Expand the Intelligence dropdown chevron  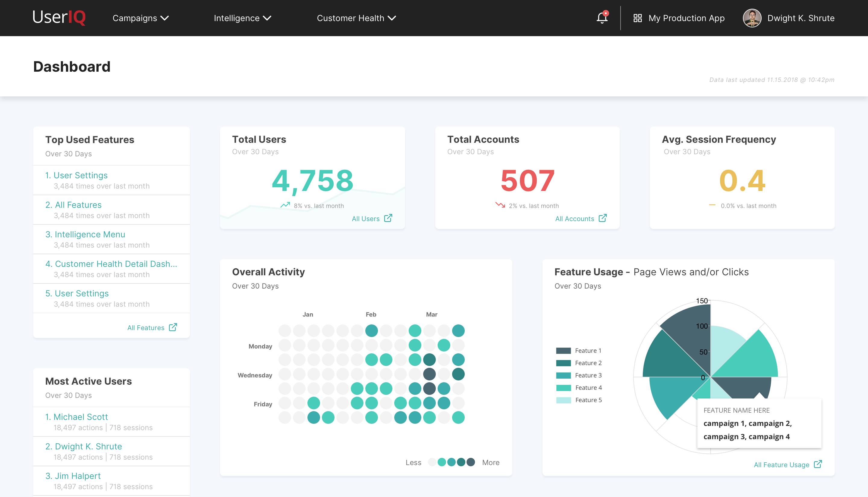(267, 18)
